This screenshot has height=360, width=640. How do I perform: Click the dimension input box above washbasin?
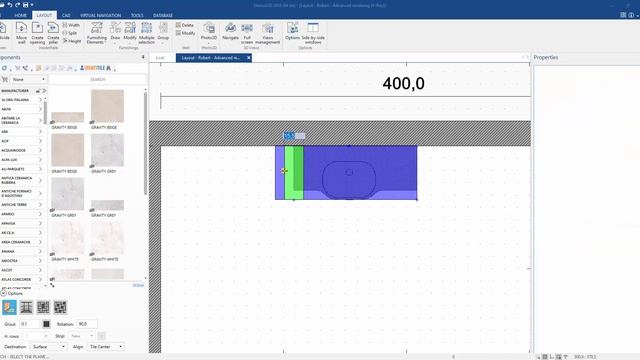point(294,136)
